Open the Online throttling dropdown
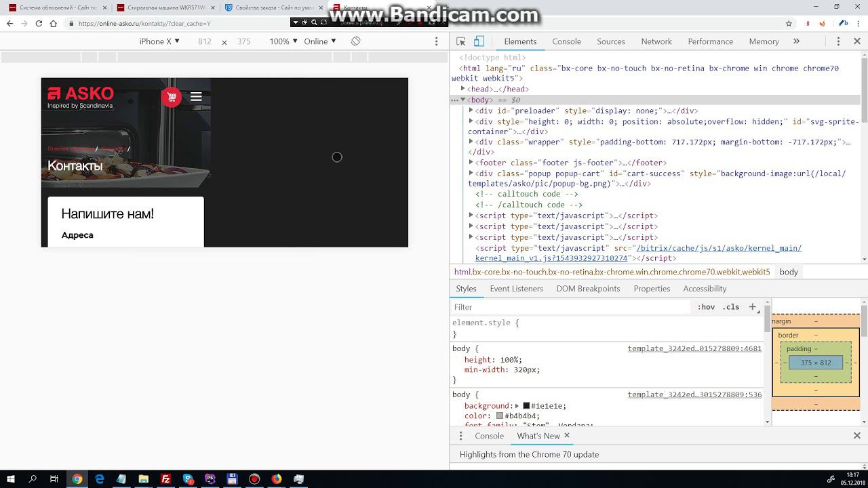The width and height of the screenshot is (868, 488). pos(320,41)
